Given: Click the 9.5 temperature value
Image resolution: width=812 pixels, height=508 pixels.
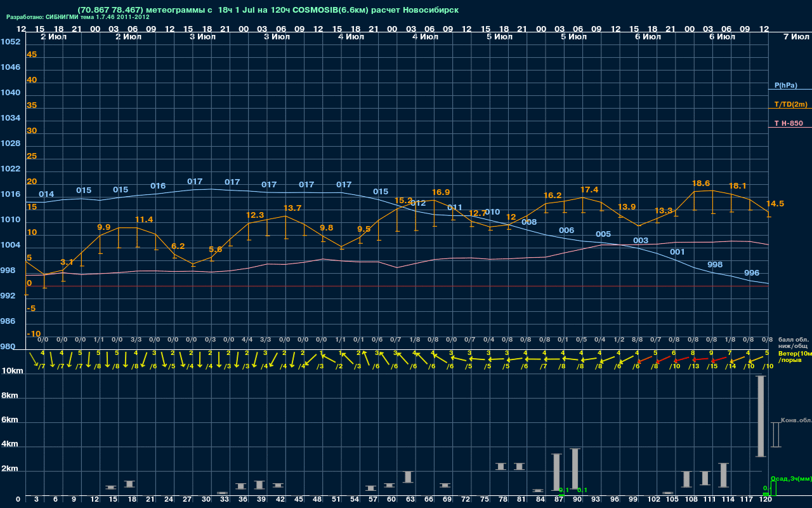Looking at the screenshot, I should [364, 229].
